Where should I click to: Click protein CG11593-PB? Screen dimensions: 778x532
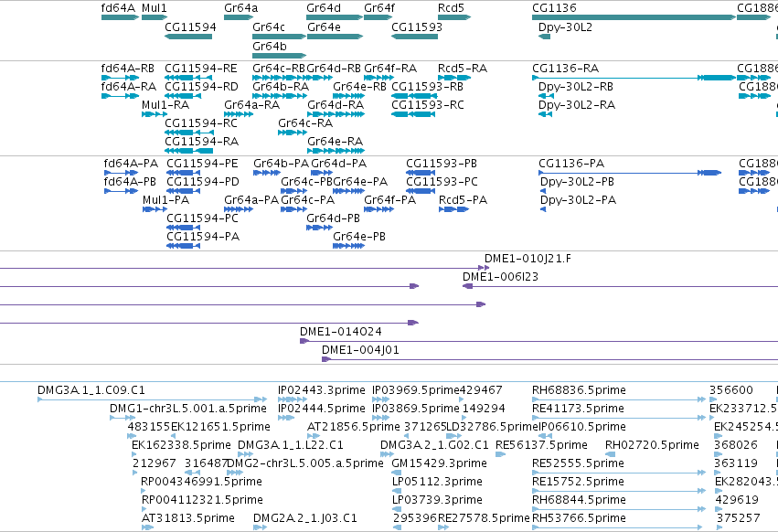point(442,164)
